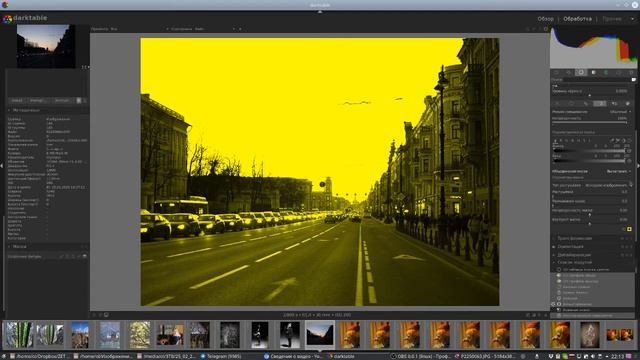Select the drawn mask mode icon
The width and height of the screenshot is (640, 360).
pyautogui.click(x=586, y=104)
